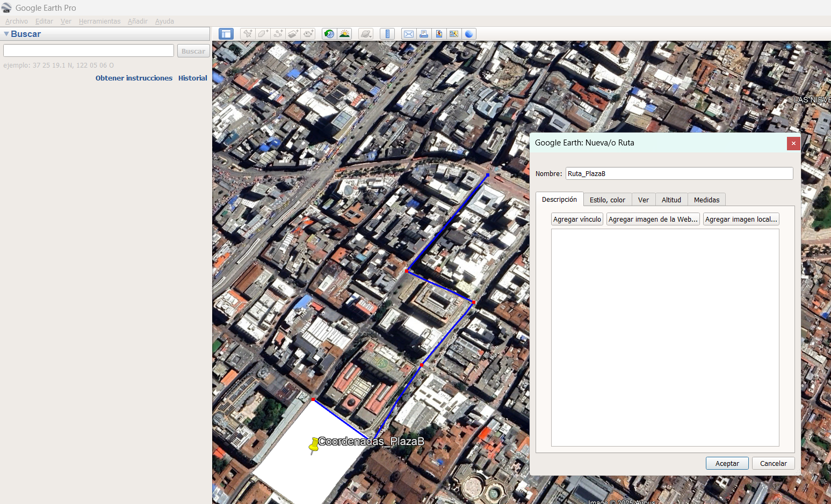Show historical imagery clock icon
Screen dimensions: 831x504
(329, 34)
